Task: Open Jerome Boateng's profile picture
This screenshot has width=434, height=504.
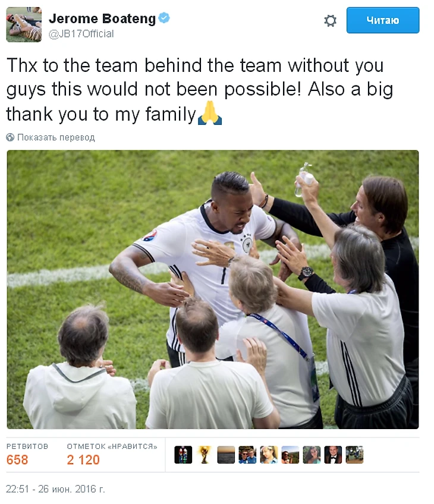Action: pos(24,24)
